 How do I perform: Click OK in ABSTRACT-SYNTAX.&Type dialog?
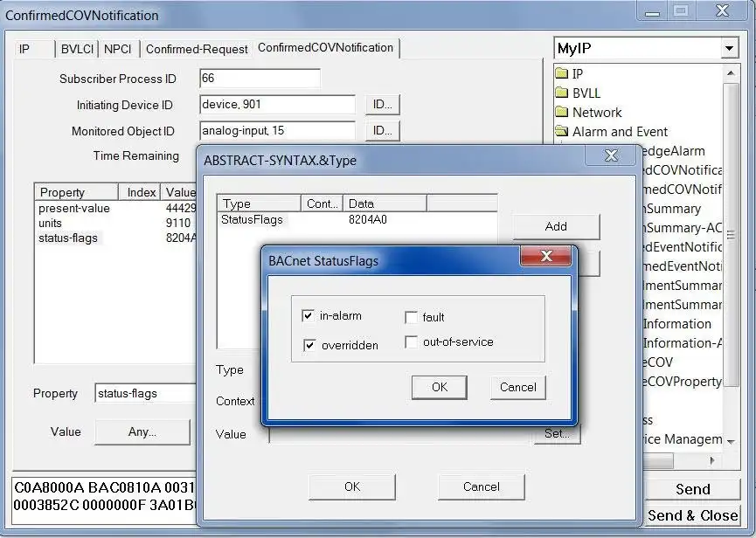click(352, 486)
